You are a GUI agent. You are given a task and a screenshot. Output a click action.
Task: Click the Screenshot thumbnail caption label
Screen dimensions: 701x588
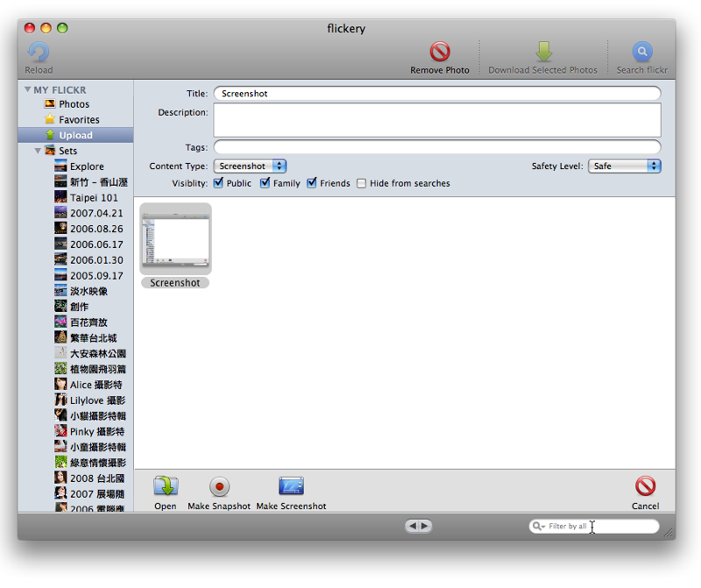[x=175, y=283]
